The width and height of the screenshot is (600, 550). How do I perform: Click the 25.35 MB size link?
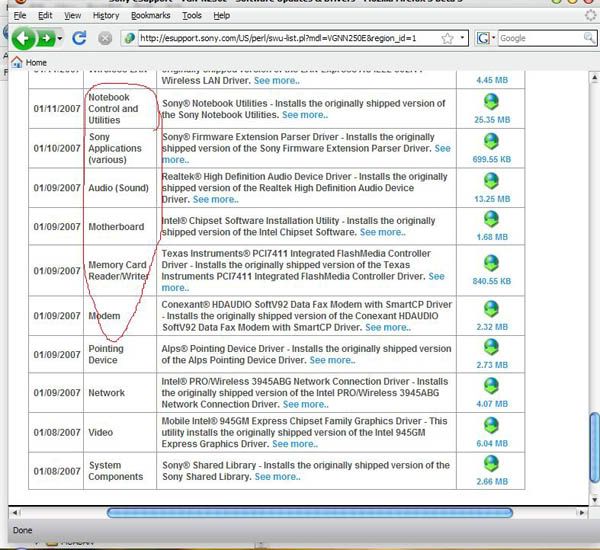click(x=492, y=120)
